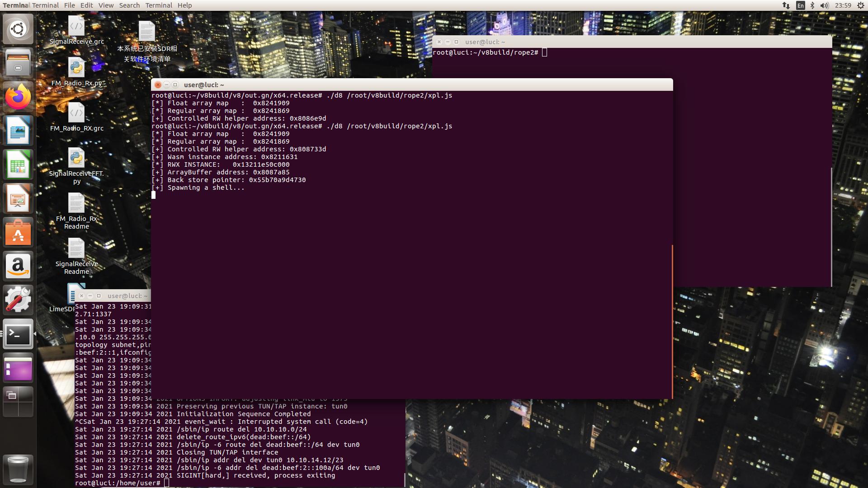Viewport: 868px width, 488px height.
Task: Toggle the Bluetooth indicator menu
Action: click(812, 5)
